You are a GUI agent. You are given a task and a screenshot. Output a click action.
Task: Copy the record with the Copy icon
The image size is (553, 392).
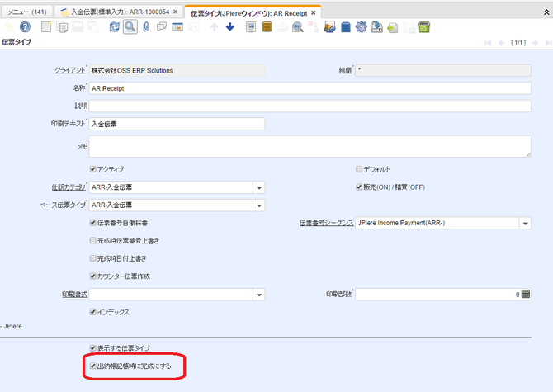coord(62,26)
